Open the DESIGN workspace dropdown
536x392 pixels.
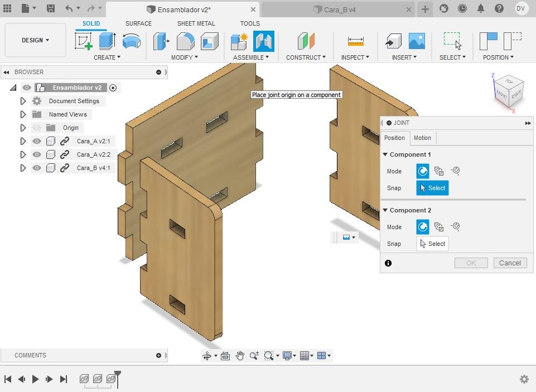35,40
